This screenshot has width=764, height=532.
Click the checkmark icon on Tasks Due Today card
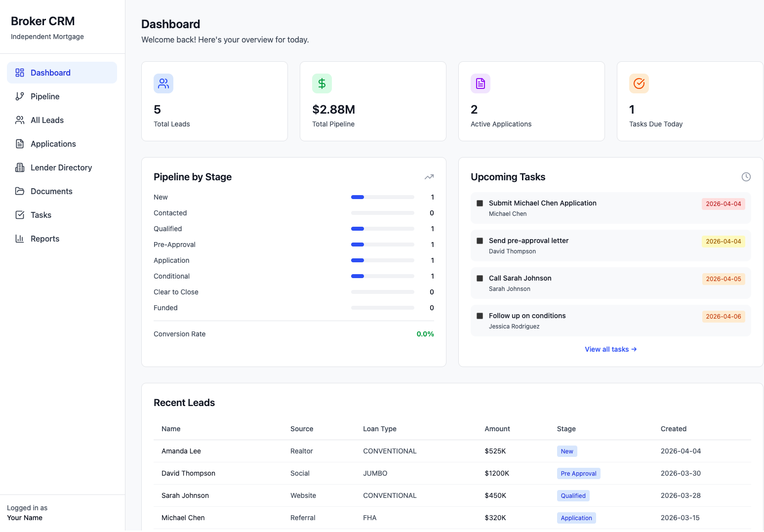pyautogui.click(x=639, y=83)
